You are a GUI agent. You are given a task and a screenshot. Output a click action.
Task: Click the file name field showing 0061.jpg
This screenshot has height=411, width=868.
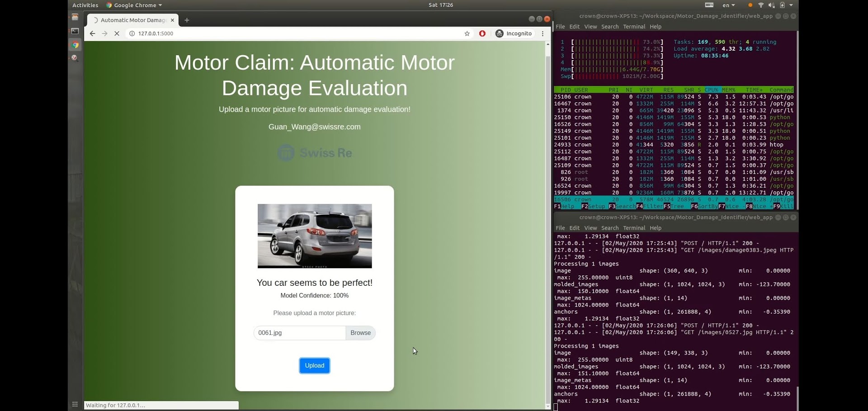(300, 333)
